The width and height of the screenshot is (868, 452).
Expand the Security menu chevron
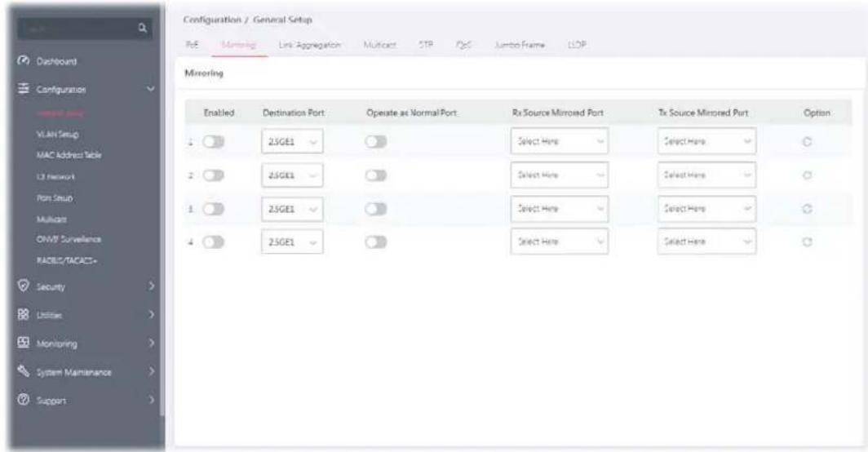(x=151, y=286)
